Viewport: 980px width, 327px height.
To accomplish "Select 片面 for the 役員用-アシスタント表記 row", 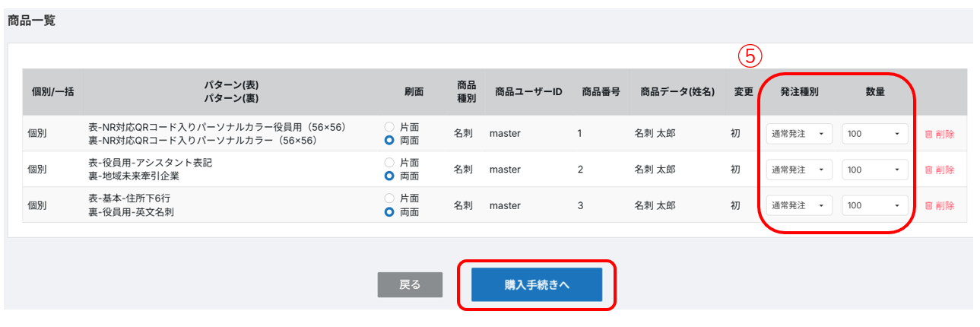I will coord(390,163).
